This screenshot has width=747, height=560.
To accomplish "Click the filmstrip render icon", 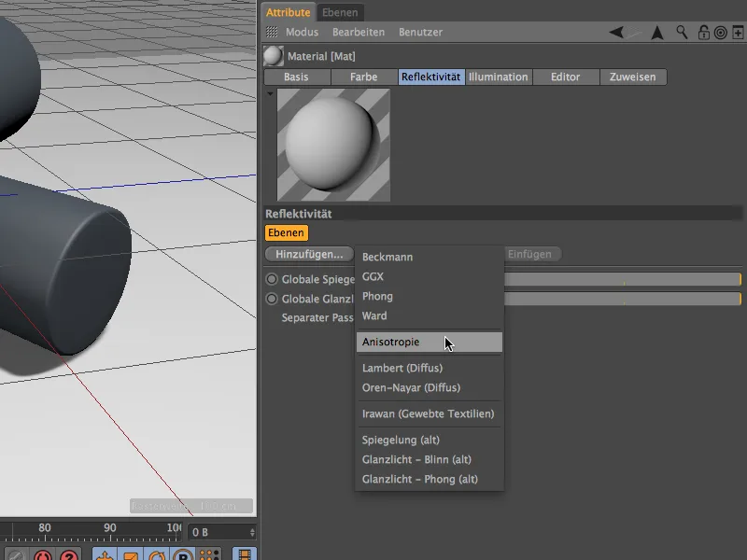I will [x=244, y=554].
